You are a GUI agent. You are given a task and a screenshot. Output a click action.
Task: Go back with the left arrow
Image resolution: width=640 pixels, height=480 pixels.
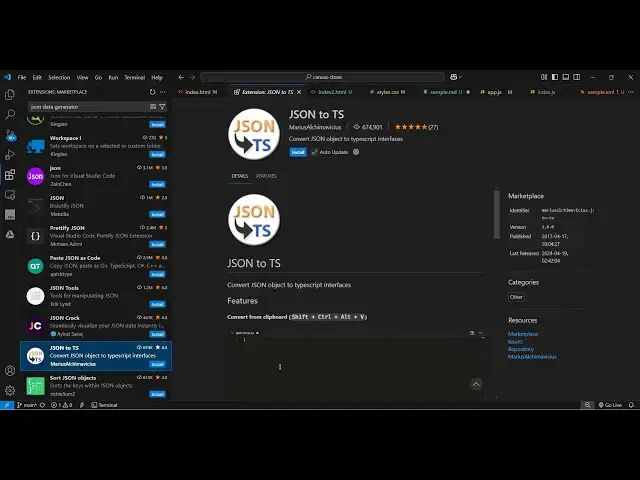181,77
